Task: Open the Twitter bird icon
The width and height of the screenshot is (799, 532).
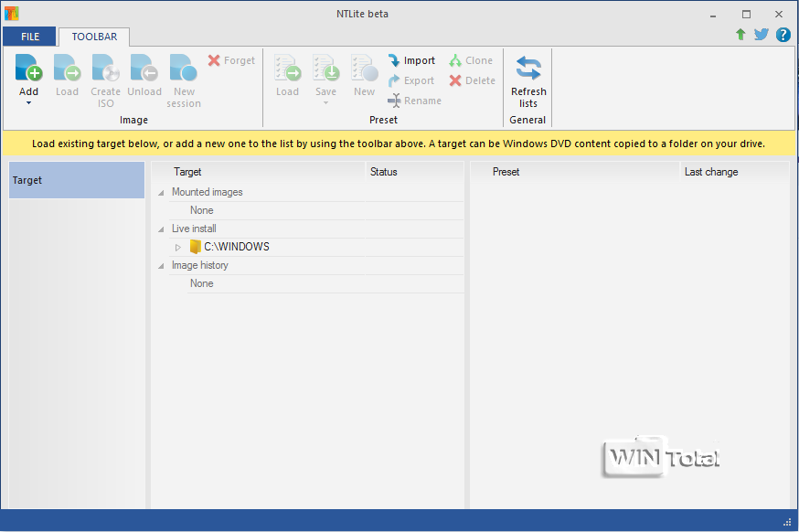Action: (762, 35)
